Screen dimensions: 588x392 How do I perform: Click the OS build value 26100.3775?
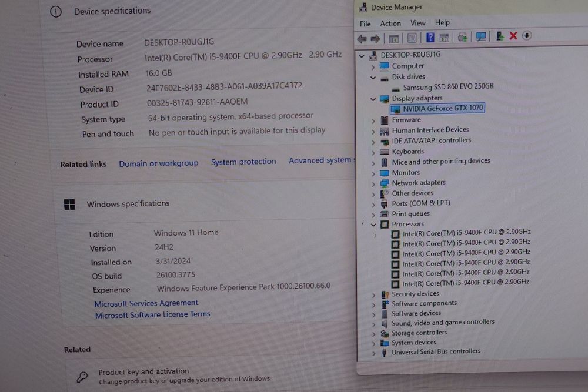[175, 274]
